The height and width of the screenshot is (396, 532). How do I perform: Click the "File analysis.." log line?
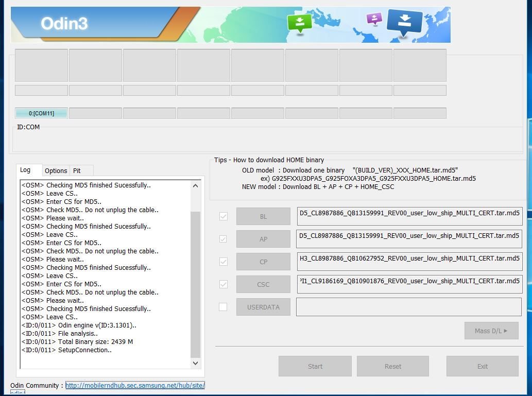[60, 334]
